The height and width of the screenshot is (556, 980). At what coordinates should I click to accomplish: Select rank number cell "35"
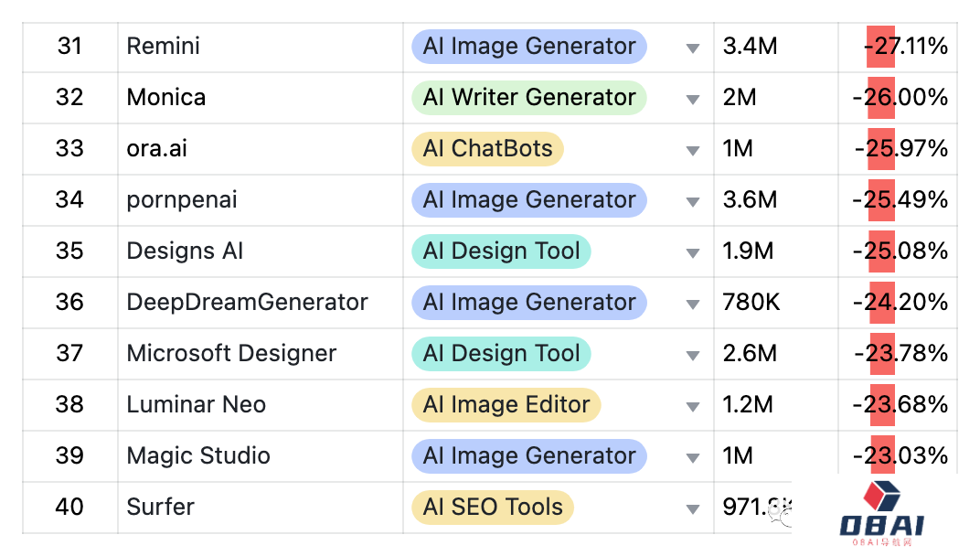pyautogui.click(x=70, y=252)
